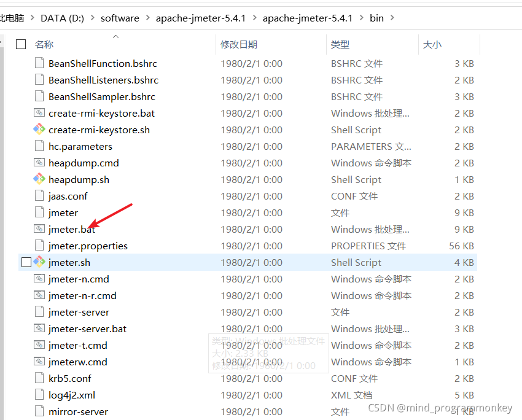Click the PROPERTIES 文件 type cell
The image size is (522, 420).
click(x=368, y=246)
